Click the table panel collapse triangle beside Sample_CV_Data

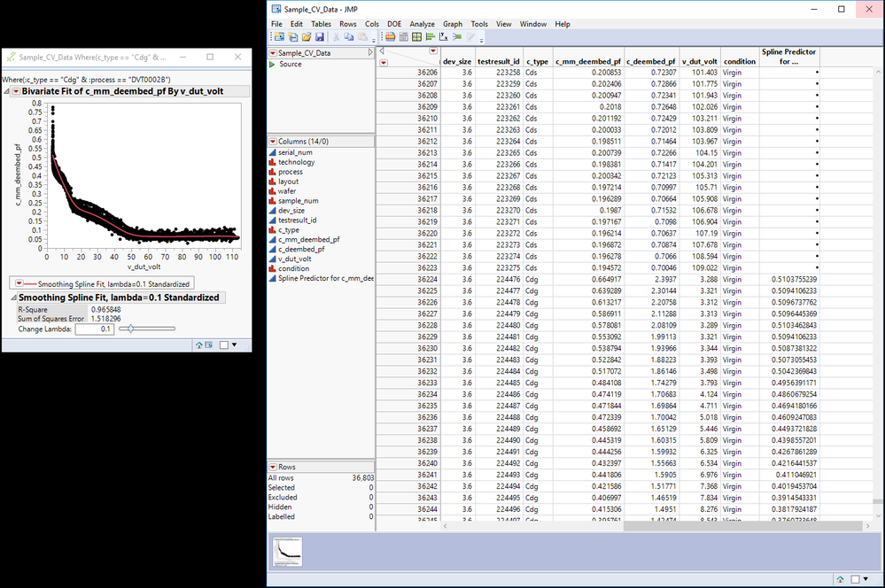tap(370, 52)
